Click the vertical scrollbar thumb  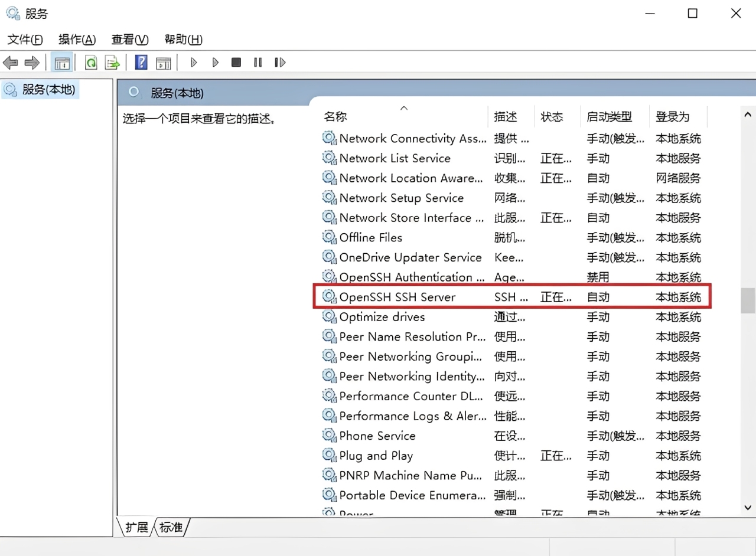tap(748, 300)
